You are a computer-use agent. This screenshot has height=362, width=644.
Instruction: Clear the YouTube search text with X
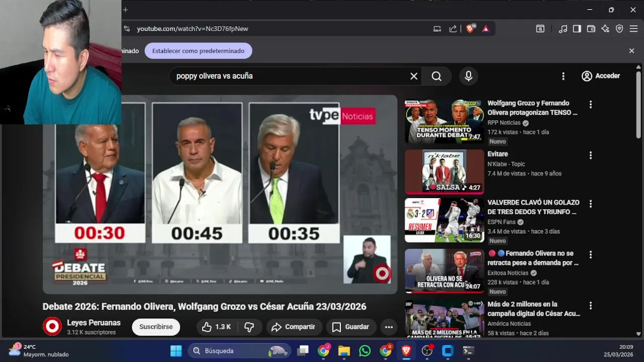(x=414, y=76)
